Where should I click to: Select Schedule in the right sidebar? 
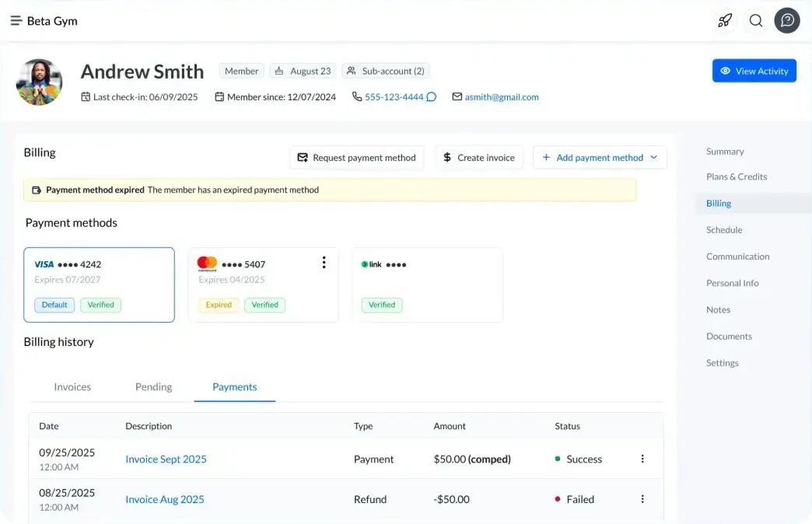tap(724, 229)
